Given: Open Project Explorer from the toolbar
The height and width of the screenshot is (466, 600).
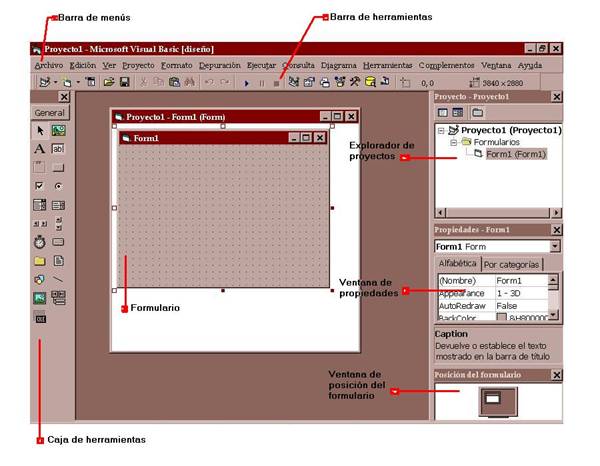Looking at the screenshot, I should click(x=293, y=82).
